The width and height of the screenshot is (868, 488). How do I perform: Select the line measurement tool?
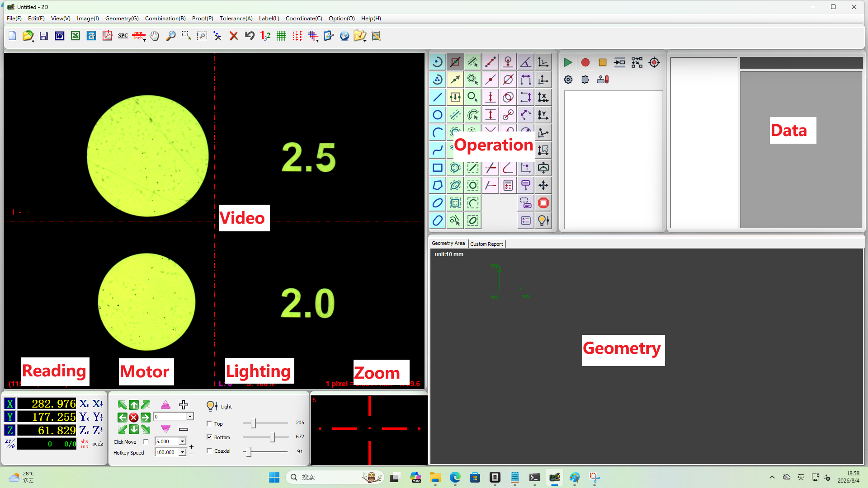tap(437, 97)
